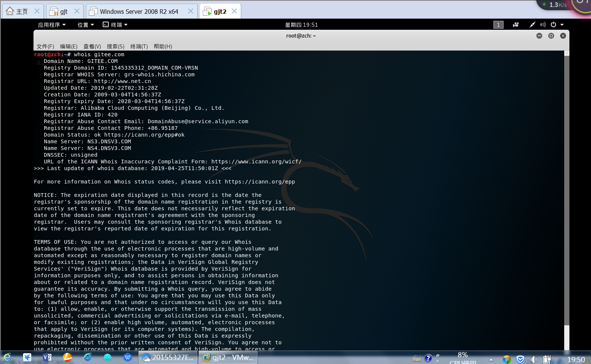591x364 pixels.
Task: Click the 'Domain Name: GITEE.COM' line
Action: coord(81,61)
